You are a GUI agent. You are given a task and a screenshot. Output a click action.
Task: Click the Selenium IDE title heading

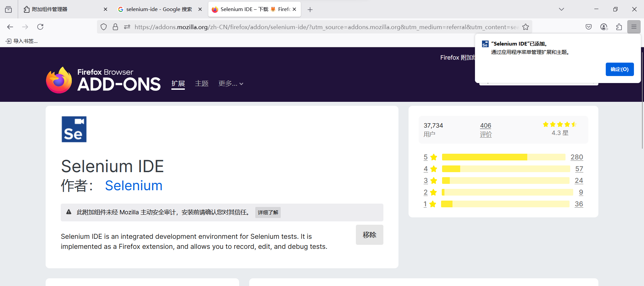click(112, 166)
